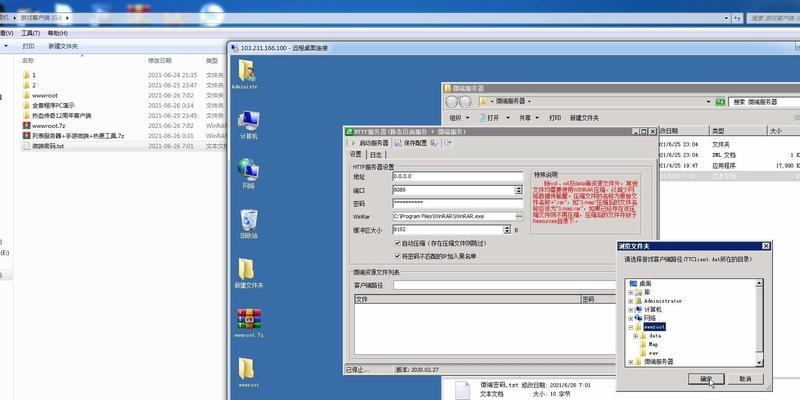
Task: Open the 帮助(H) menu in local explorer
Action: 58,33
